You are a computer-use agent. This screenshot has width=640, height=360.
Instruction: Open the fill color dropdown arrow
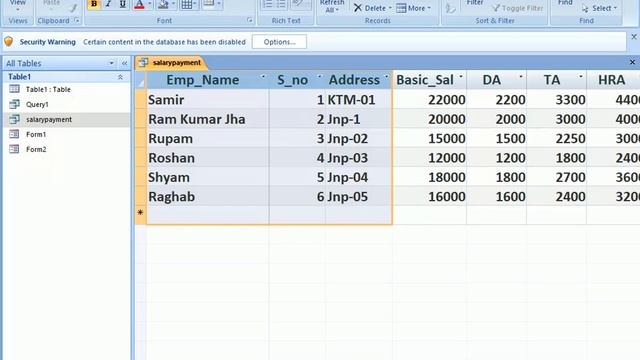(x=174, y=4)
